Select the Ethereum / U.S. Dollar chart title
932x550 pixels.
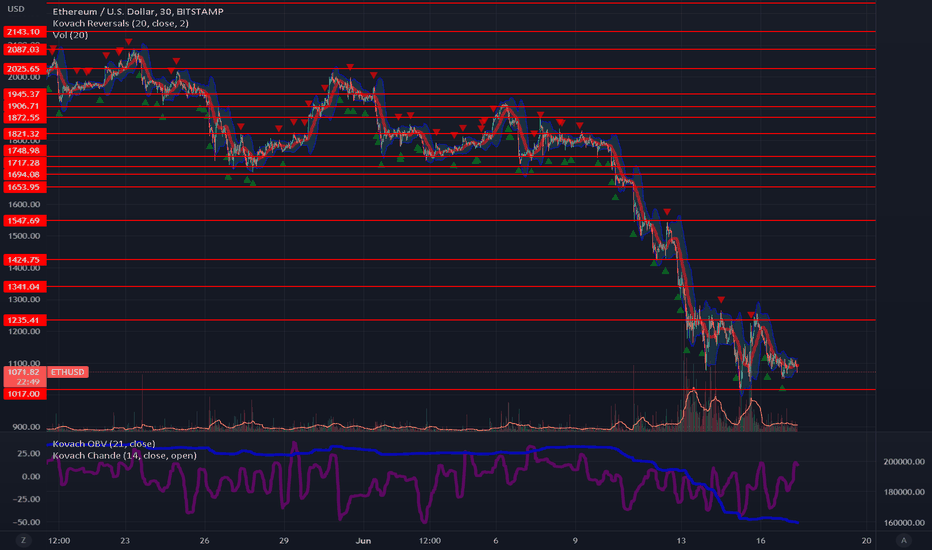pyautogui.click(x=138, y=11)
